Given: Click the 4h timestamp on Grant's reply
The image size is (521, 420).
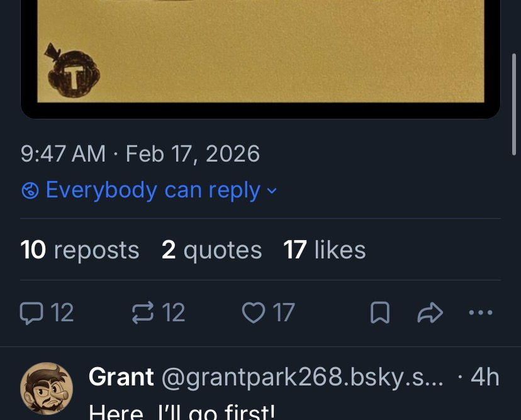Looking at the screenshot, I should (x=485, y=377).
